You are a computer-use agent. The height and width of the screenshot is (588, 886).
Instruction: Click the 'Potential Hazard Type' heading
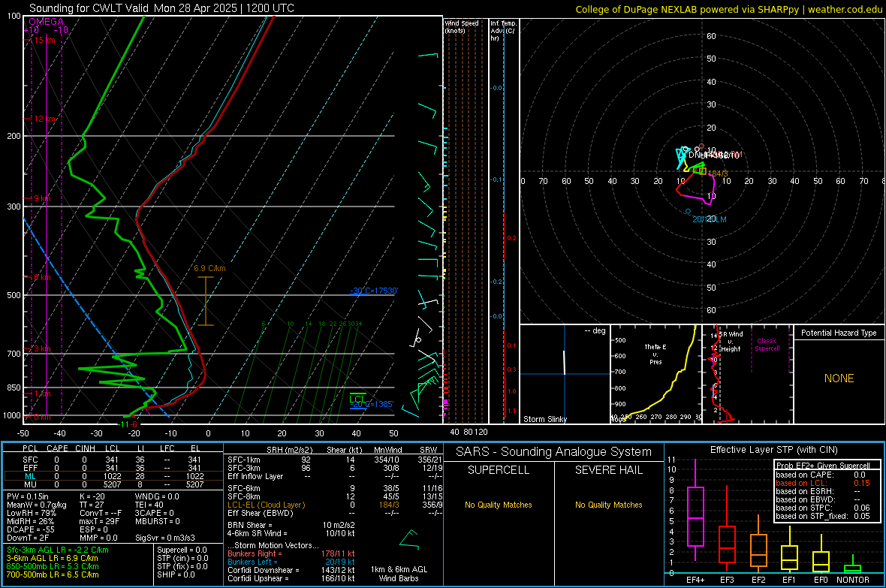839,333
